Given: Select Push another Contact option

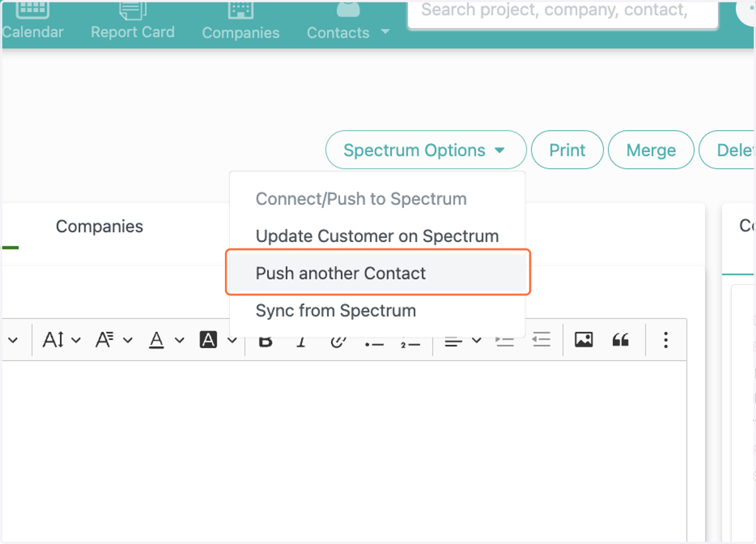Looking at the screenshot, I should point(378,274).
